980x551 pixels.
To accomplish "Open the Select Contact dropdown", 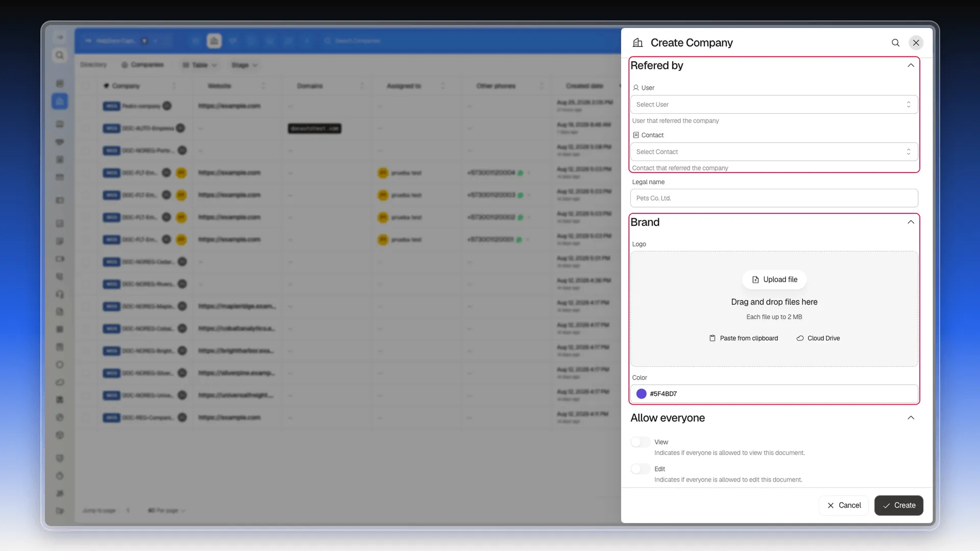I will [x=774, y=152].
